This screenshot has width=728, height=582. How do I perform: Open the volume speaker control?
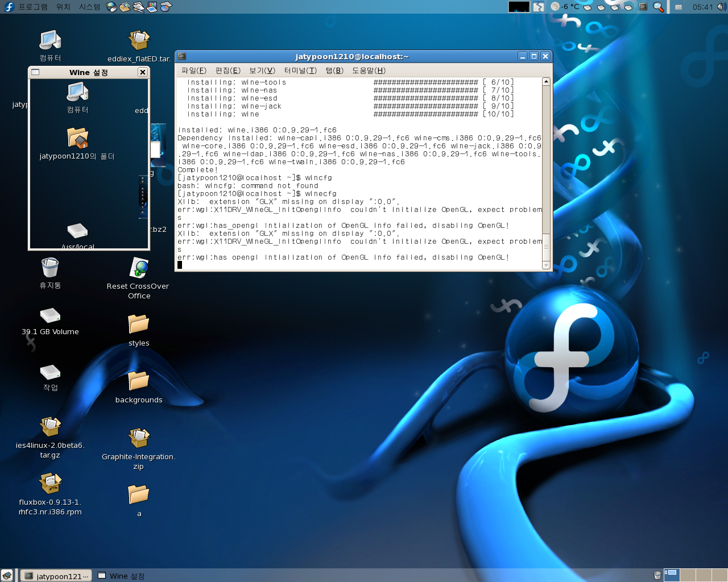[x=721, y=7]
